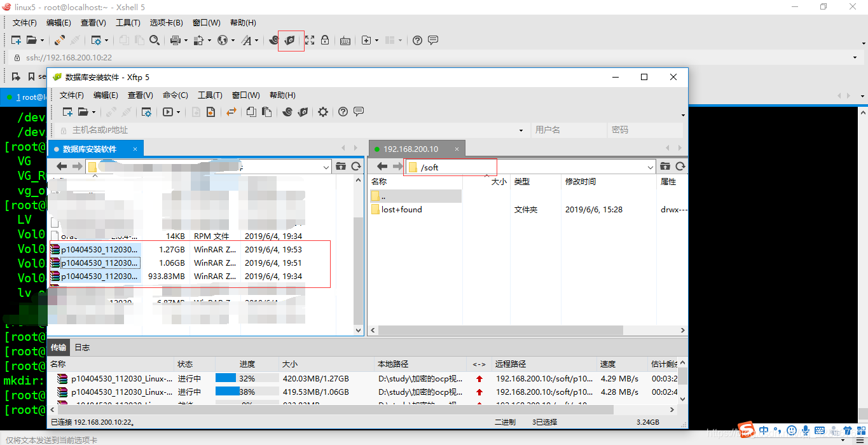Click Xshell properties gear-window icon

97,40
